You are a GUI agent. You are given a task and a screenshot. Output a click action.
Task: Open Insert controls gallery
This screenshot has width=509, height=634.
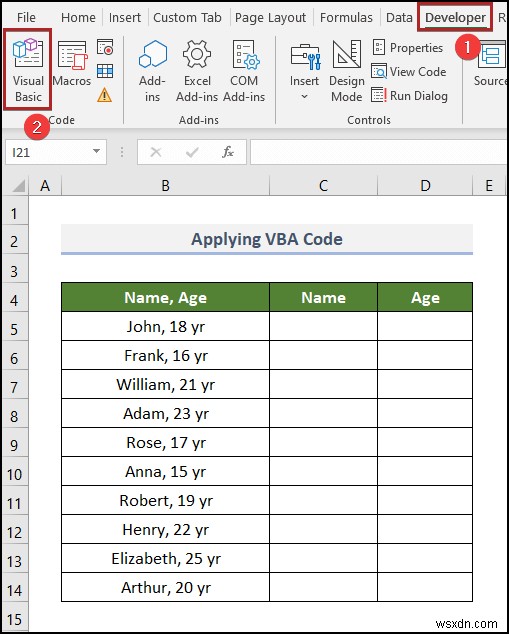pyautogui.click(x=304, y=71)
